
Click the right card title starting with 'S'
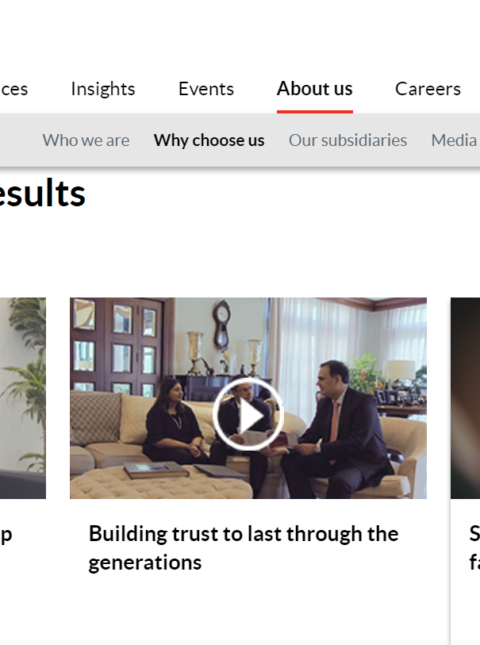pos(474,548)
